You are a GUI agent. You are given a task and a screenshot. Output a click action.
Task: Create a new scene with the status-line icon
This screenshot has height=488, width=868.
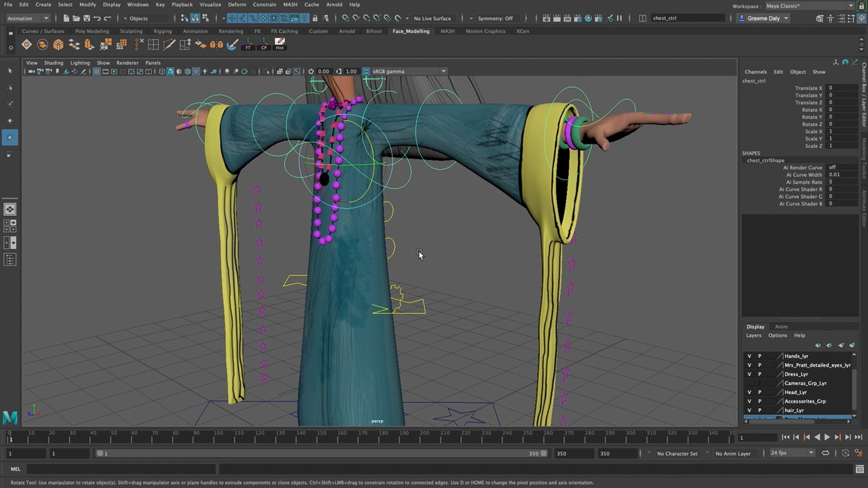66,18
